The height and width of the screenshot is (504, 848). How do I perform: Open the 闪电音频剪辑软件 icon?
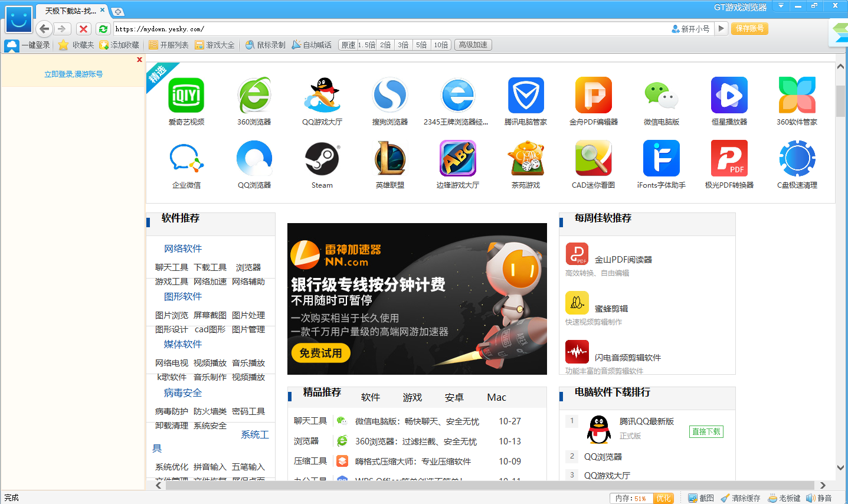click(x=577, y=352)
